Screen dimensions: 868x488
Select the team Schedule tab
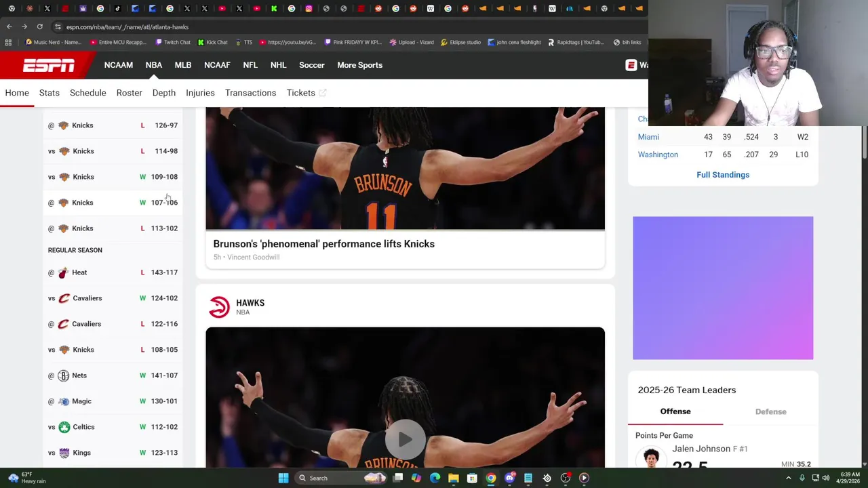point(87,93)
